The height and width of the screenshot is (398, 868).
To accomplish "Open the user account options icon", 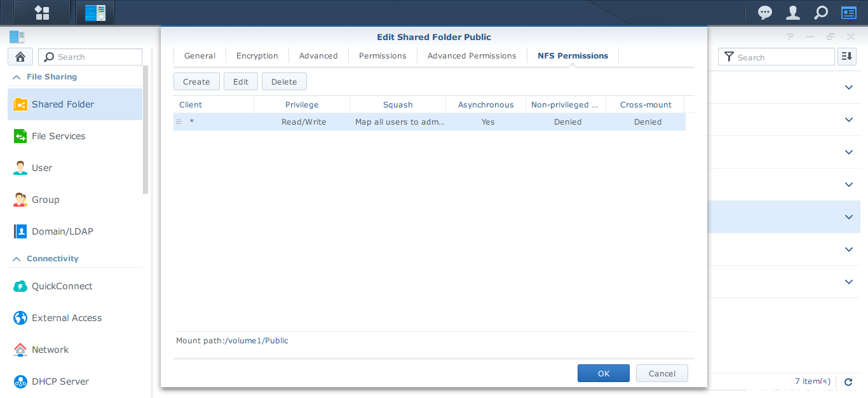I will point(793,13).
